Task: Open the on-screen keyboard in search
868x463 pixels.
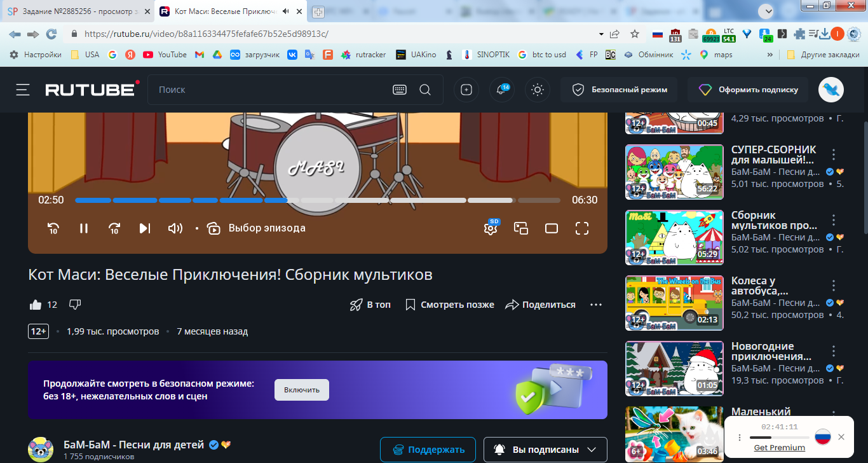Action: coord(400,90)
